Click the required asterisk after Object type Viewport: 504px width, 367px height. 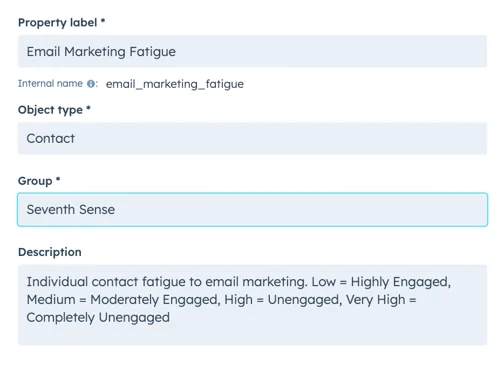pyautogui.click(x=88, y=108)
